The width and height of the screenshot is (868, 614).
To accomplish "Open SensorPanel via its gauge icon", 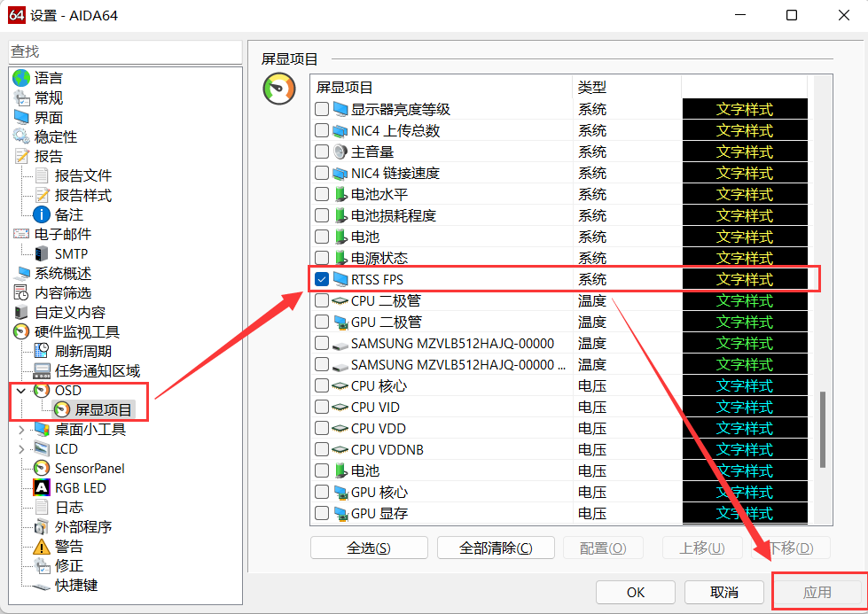I will [x=42, y=468].
